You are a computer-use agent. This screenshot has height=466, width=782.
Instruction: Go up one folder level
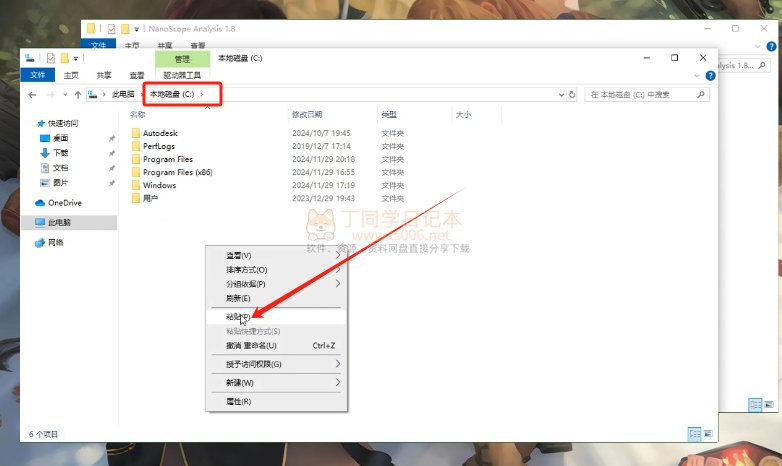78,95
